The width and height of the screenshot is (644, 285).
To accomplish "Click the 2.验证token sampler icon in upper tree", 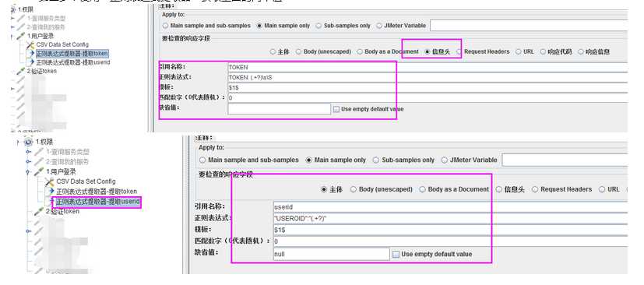I will [20, 71].
